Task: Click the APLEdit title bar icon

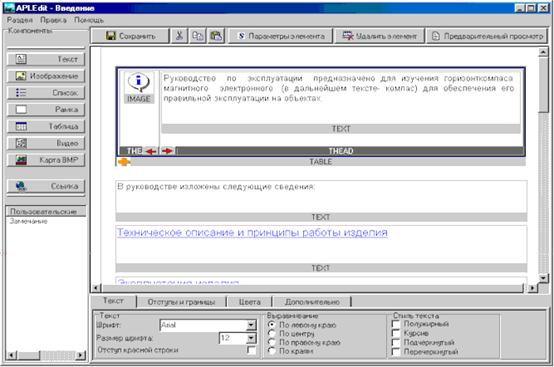Action: click(x=8, y=8)
